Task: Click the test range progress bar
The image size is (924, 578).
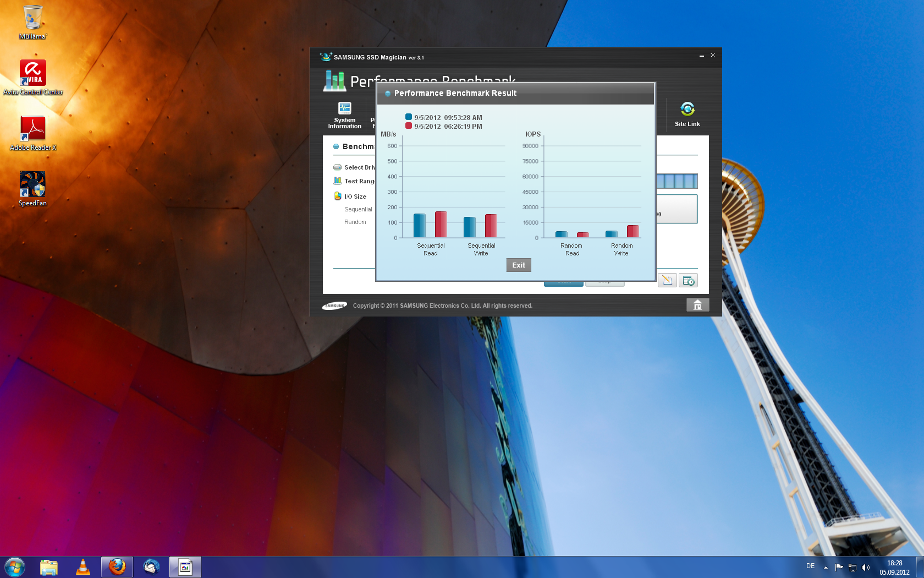Action: (x=677, y=181)
